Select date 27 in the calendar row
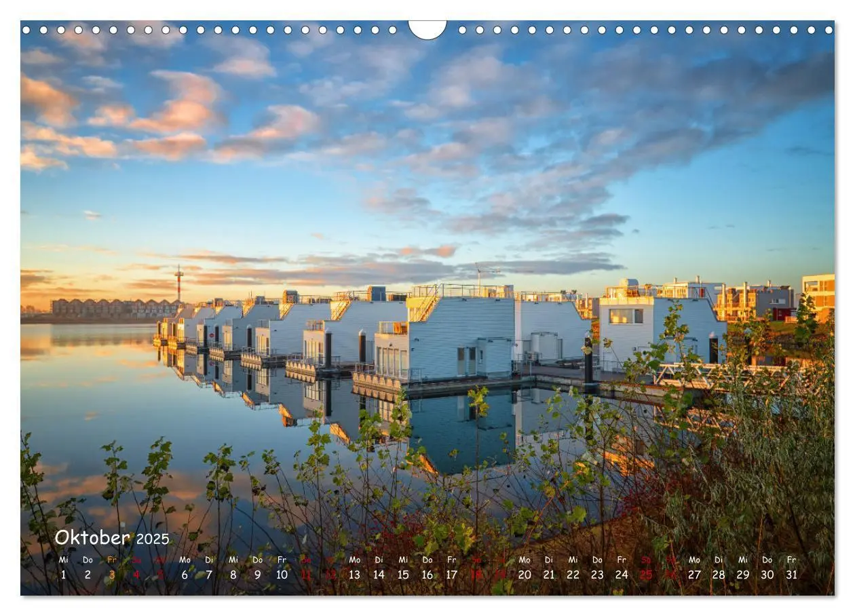This screenshot has height=616, width=855. [x=694, y=575]
